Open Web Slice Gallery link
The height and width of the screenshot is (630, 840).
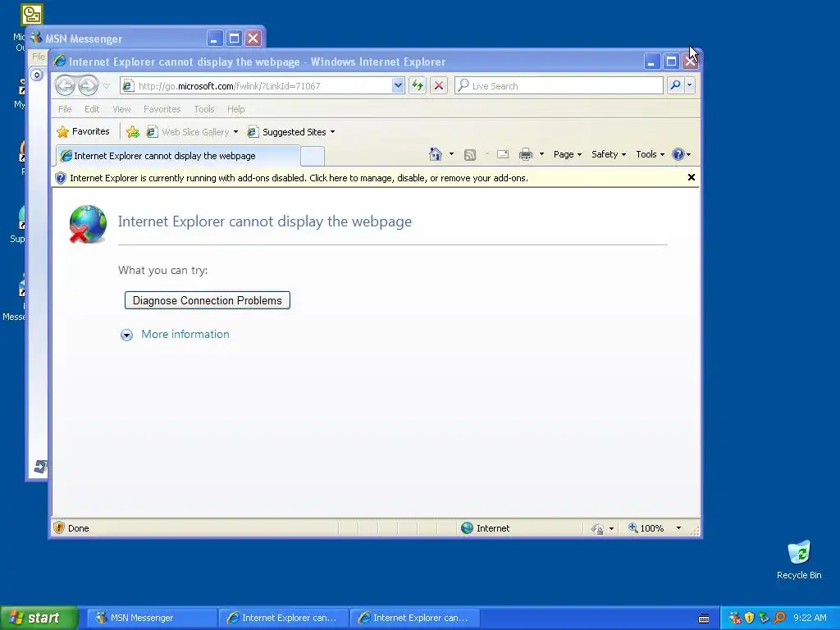click(x=189, y=132)
